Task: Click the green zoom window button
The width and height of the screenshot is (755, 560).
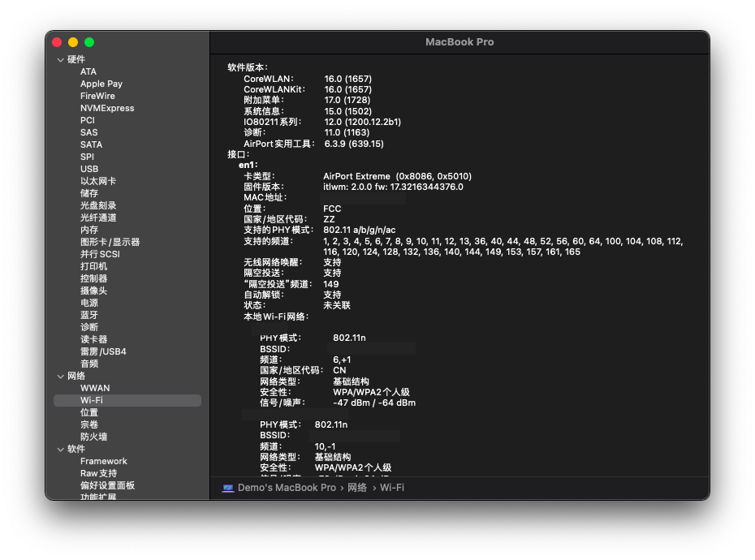Action: point(89,42)
